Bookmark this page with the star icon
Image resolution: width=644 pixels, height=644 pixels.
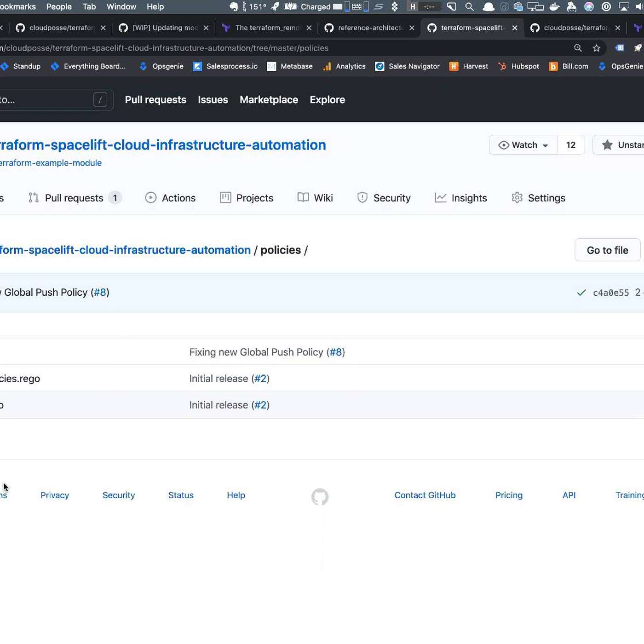tap(597, 48)
